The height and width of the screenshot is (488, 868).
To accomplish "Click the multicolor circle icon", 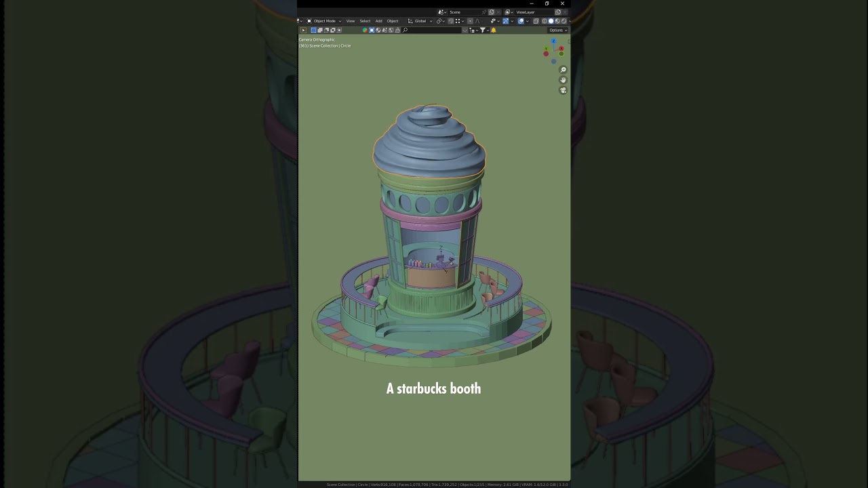I will point(365,30).
